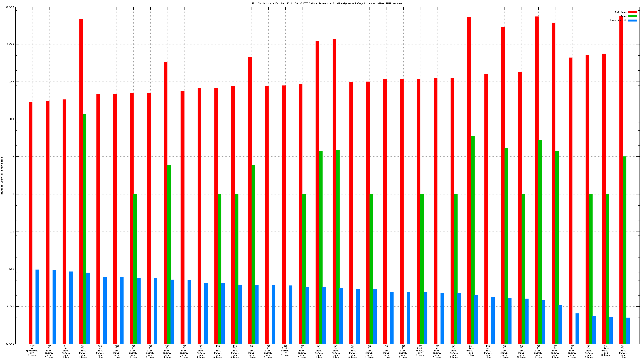The image size is (644, 362).
Task: Click the 0.0001 y-axis tick label
Action: click(10, 344)
